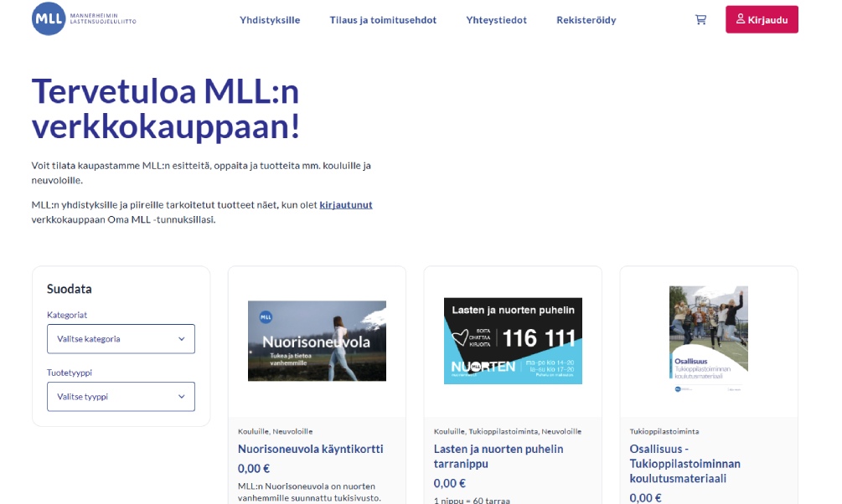Open the shopping cart icon
This screenshot has height=504, width=842.
700,20
